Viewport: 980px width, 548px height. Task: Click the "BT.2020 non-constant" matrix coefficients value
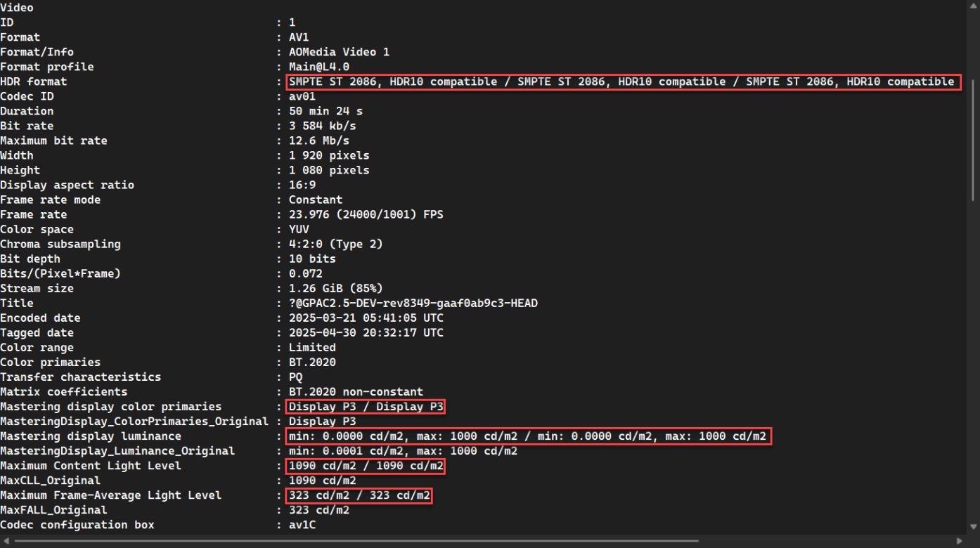[356, 392]
